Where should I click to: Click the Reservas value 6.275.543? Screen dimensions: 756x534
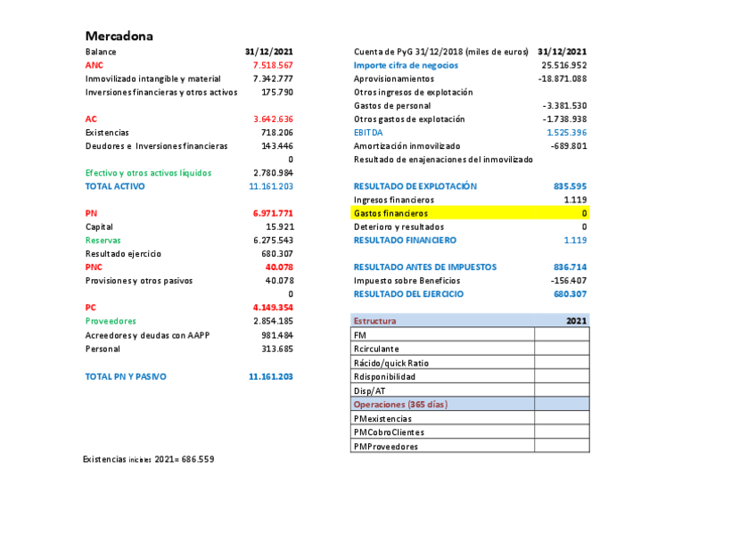point(273,240)
